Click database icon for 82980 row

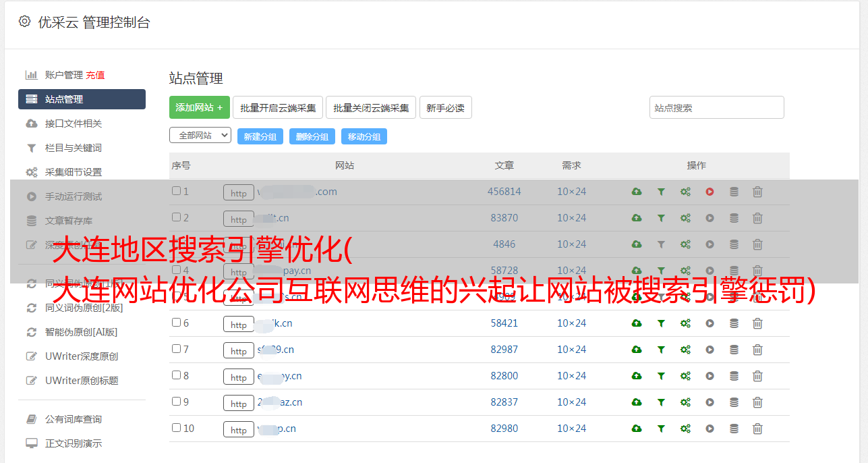click(x=734, y=429)
